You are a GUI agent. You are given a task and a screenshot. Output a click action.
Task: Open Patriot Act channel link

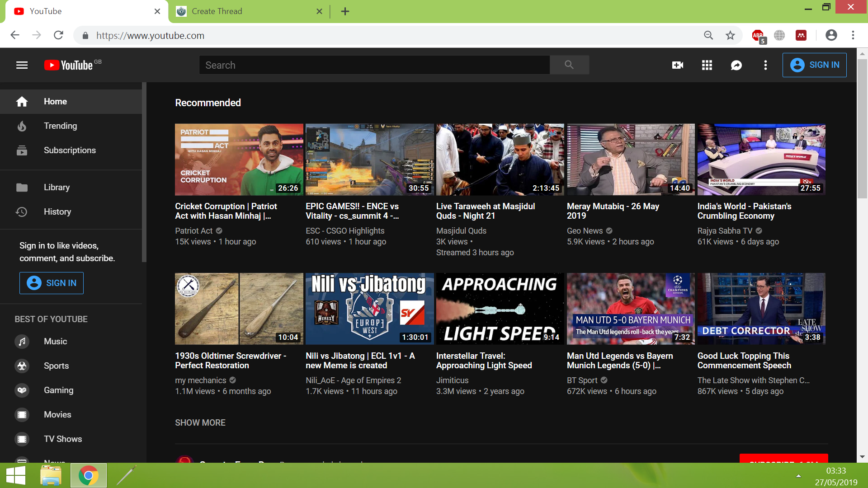click(x=193, y=231)
